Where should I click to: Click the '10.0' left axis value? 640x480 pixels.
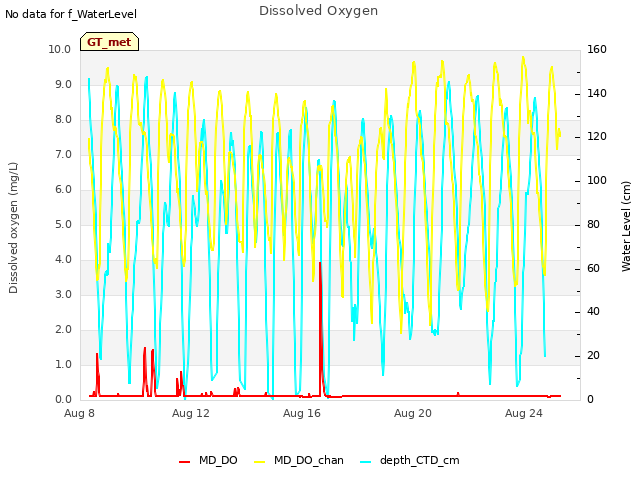pyautogui.click(x=60, y=49)
